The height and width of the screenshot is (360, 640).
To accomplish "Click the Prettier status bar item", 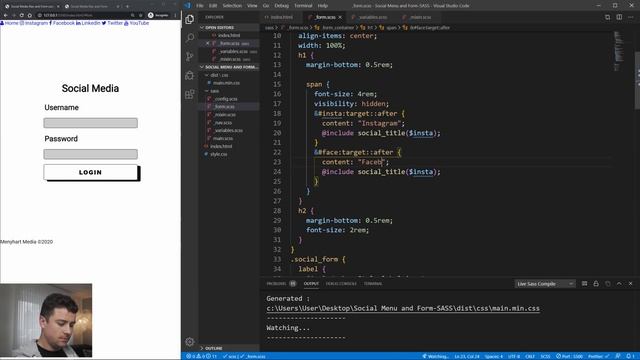I will point(598,356).
